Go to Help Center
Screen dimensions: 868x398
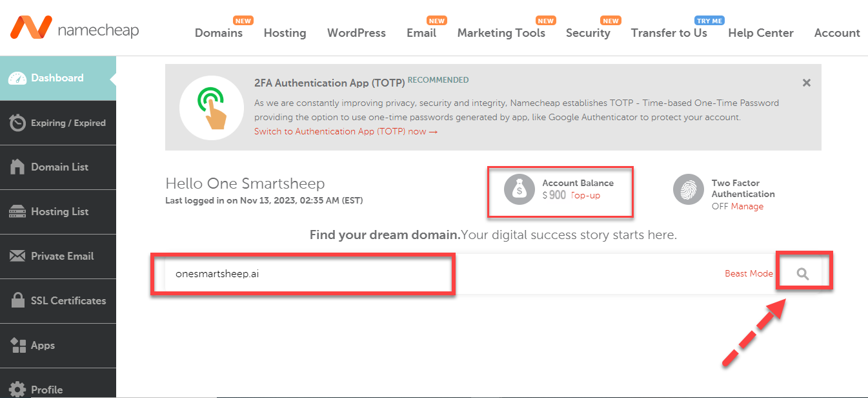pos(761,33)
